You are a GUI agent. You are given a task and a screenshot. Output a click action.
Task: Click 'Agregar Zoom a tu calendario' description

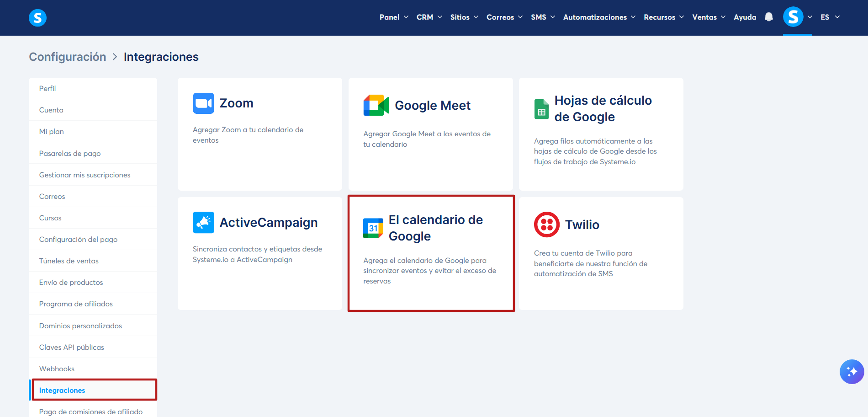[x=248, y=135]
